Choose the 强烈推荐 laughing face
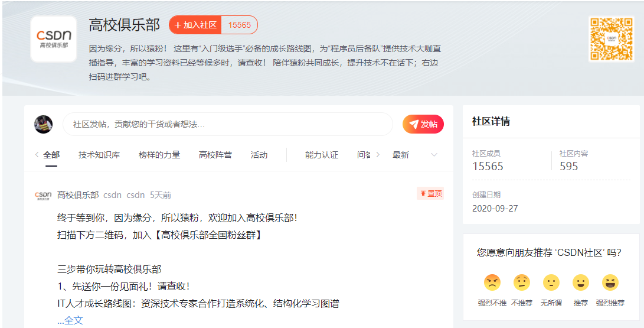Image resolution: width=644 pixels, height=328 pixels. [610, 282]
